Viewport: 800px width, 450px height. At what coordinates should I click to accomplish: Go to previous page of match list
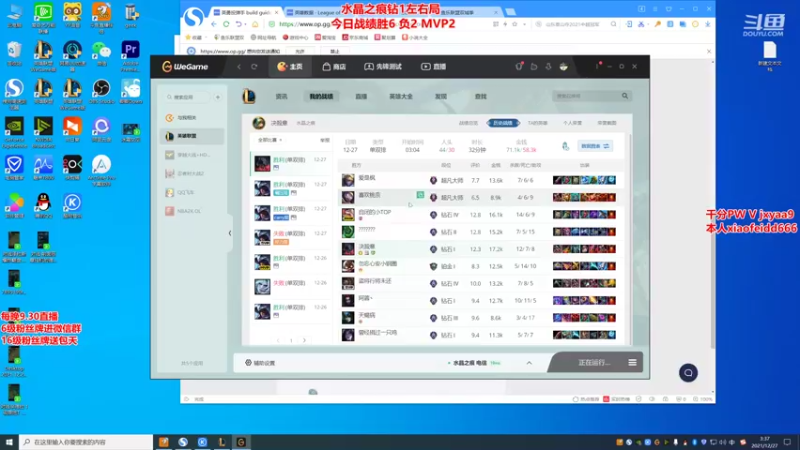click(278, 340)
